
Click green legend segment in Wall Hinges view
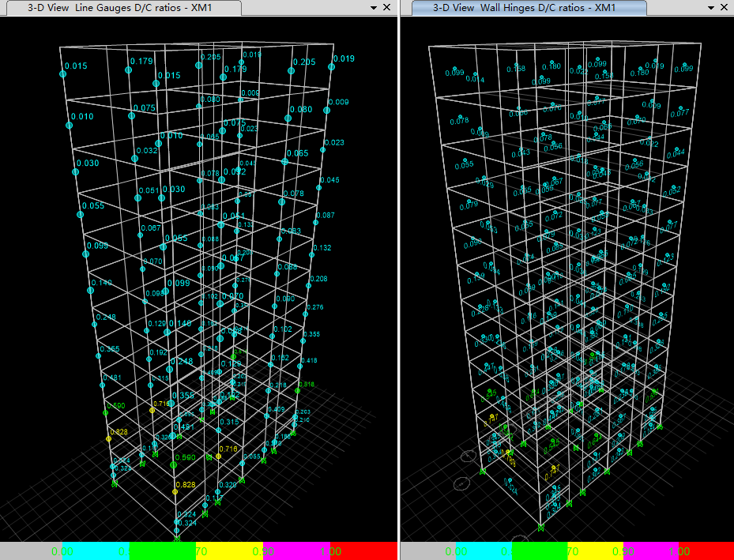(540, 551)
